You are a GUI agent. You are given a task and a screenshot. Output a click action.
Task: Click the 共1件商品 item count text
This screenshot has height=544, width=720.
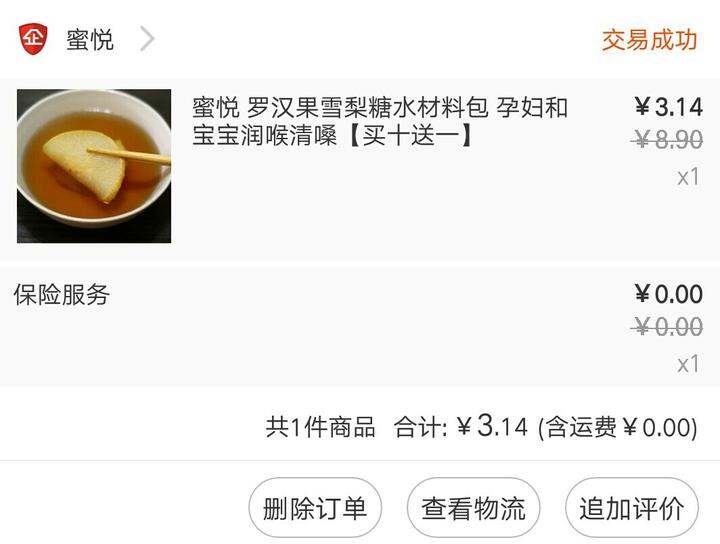320,427
